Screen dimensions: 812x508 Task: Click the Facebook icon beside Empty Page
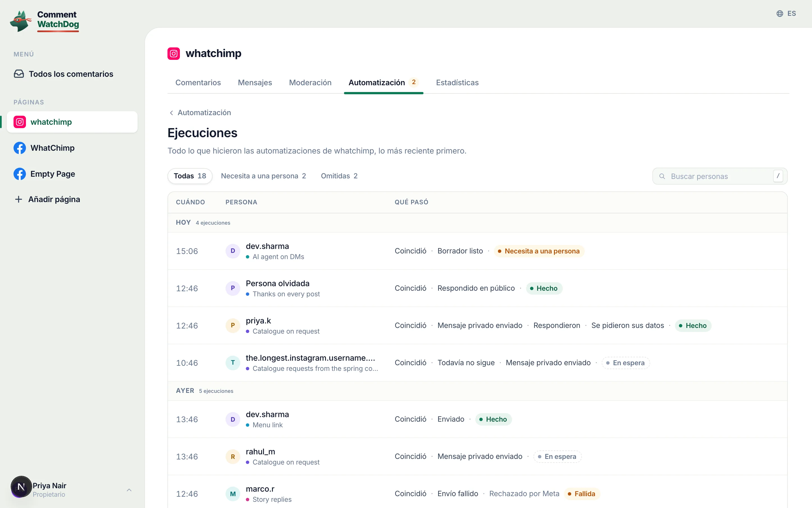[20, 174]
